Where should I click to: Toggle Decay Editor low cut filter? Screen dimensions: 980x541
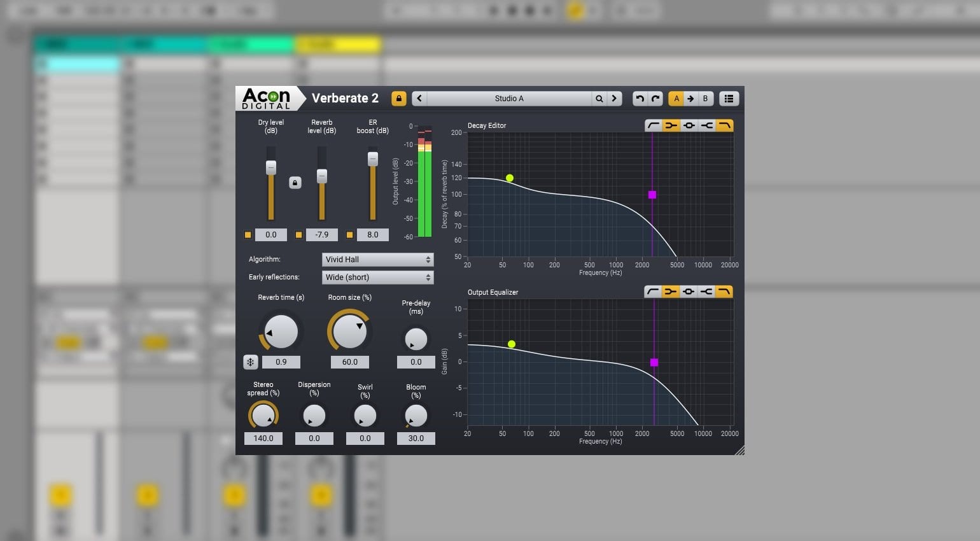(x=653, y=125)
